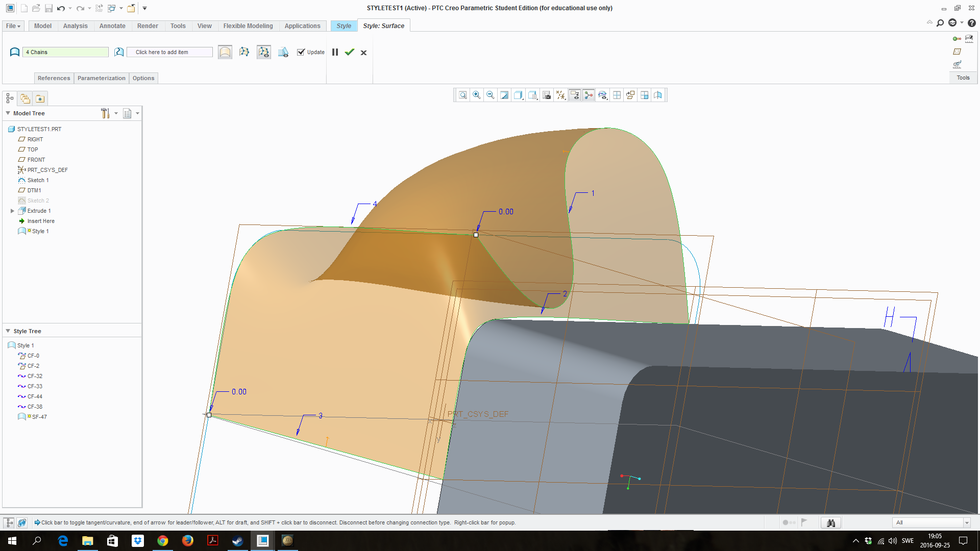980x551 pixels.
Task: Open the Datum Display Filters icon
Action: (x=560, y=95)
